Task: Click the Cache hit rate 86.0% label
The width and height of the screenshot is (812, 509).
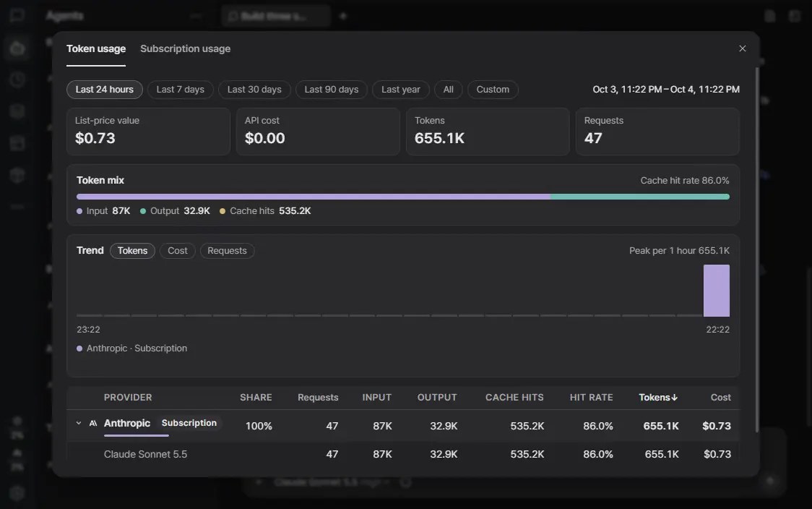Action: tap(685, 180)
